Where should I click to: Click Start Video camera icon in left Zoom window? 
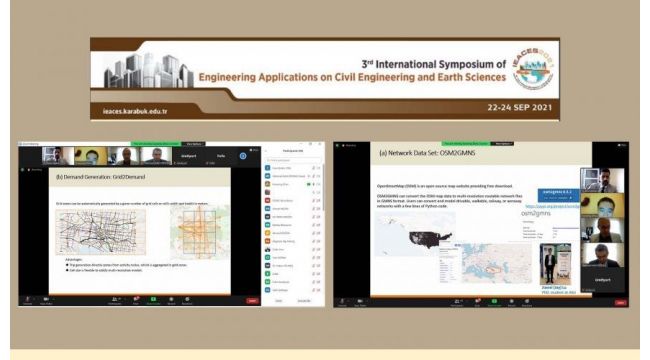point(46,299)
